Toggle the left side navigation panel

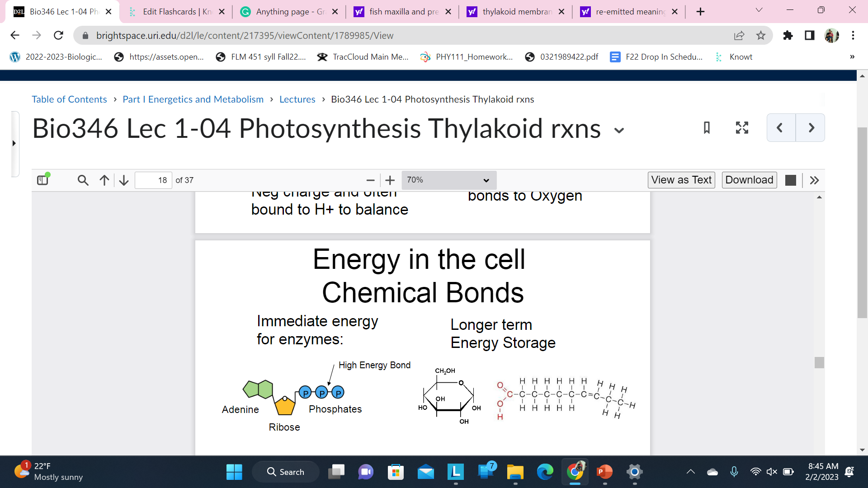coord(14,143)
